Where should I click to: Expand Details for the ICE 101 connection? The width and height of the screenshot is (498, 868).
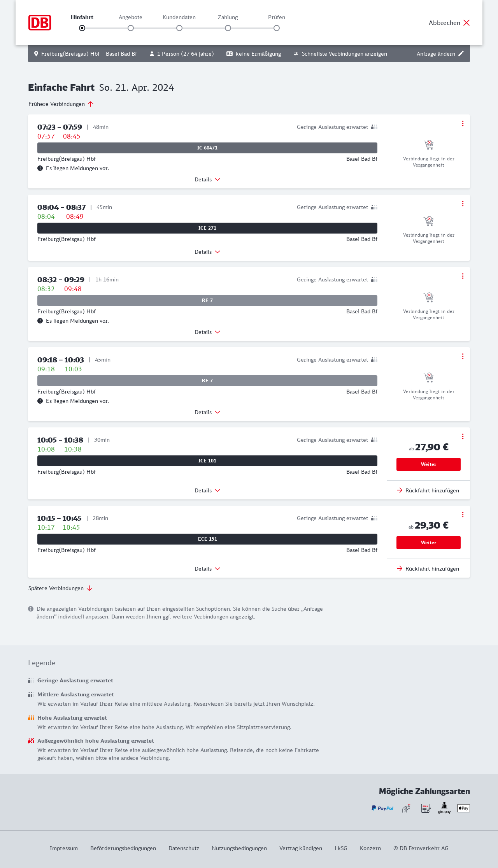(207, 490)
